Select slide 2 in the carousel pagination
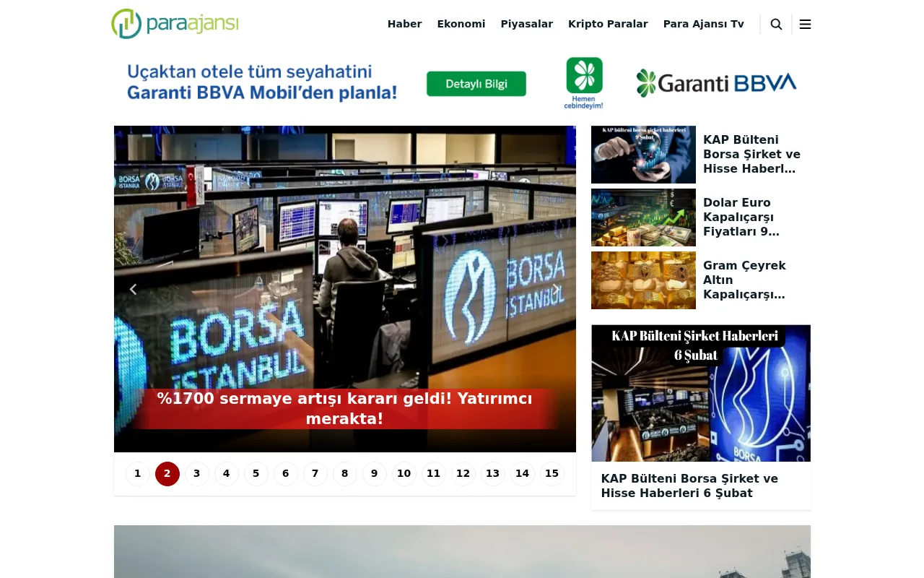The image size is (924, 578). (167, 473)
